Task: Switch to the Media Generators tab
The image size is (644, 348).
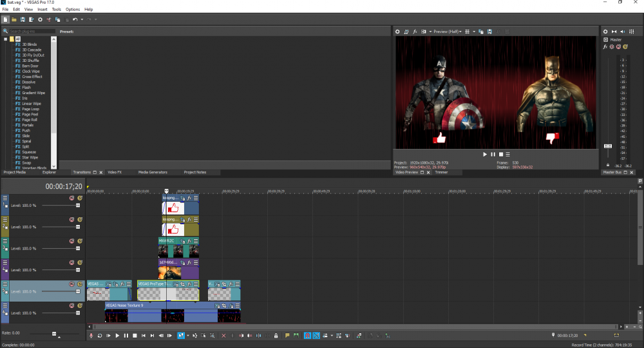Action: 153,172
